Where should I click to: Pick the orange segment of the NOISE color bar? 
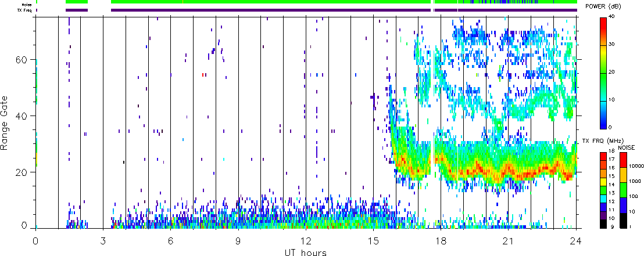[623, 175]
